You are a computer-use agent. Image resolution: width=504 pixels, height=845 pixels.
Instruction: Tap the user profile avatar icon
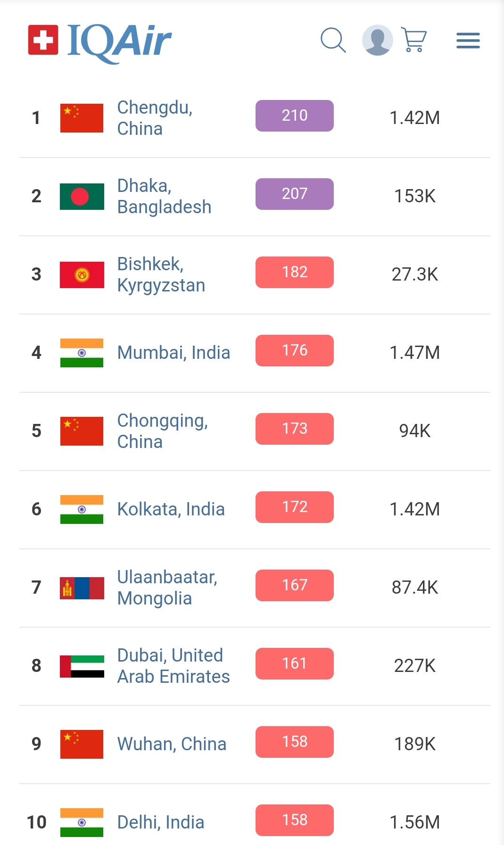377,40
